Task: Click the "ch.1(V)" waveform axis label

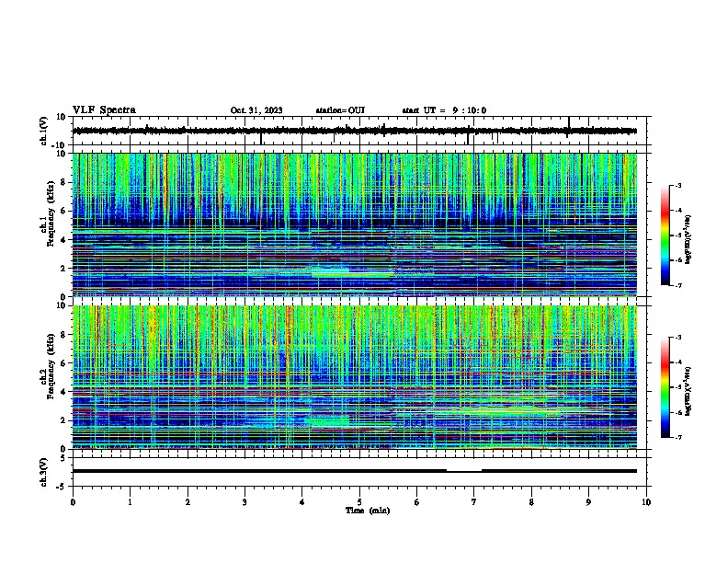Action: click(44, 131)
